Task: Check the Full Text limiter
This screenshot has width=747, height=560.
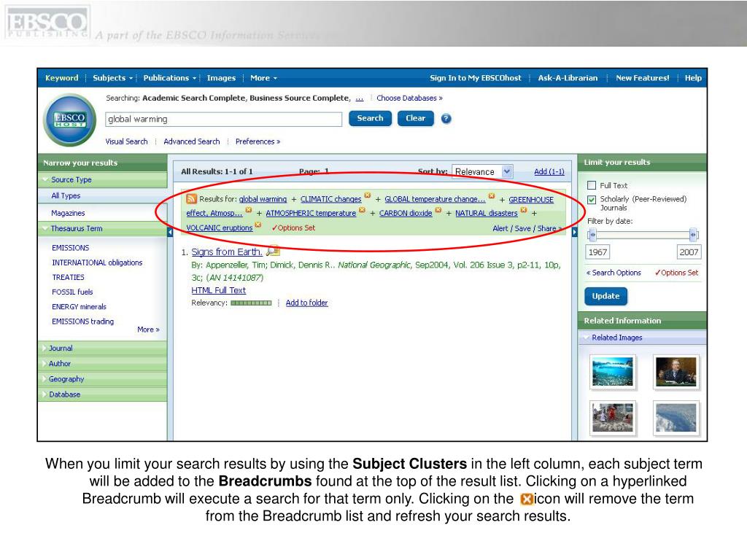Action: (x=592, y=185)
